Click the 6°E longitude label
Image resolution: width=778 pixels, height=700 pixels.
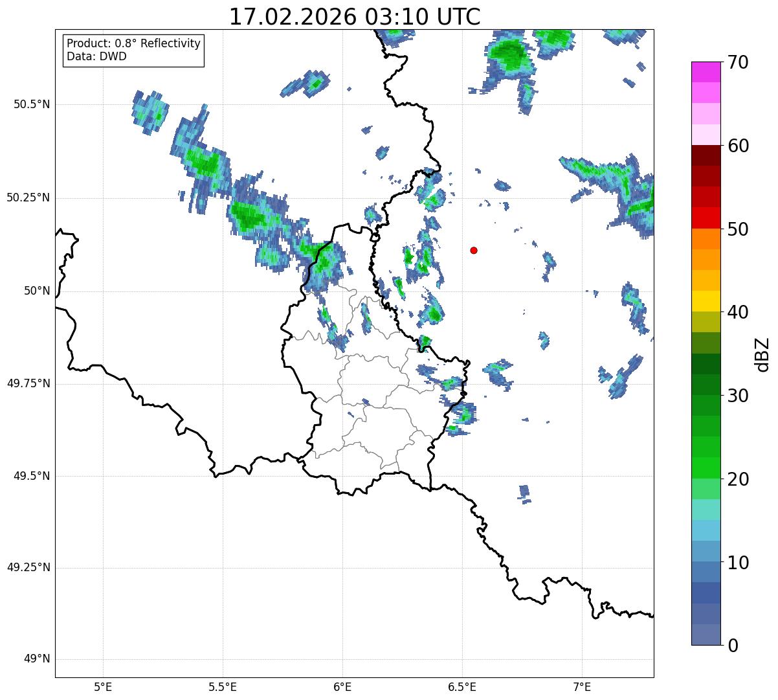(x=342, y=686)
